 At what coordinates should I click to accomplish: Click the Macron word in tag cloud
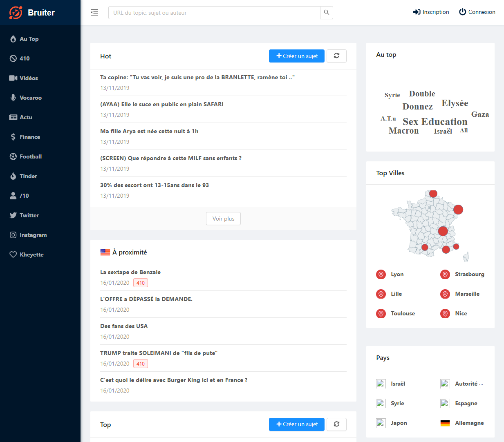point(403,131)
